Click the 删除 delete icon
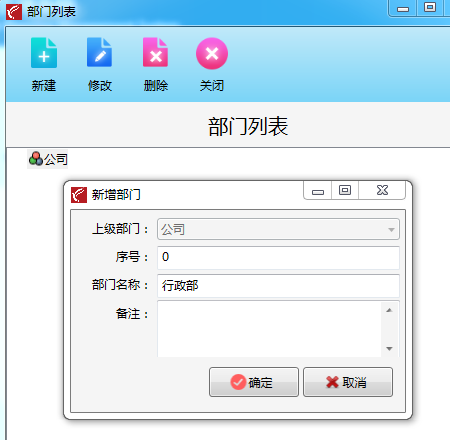Viewport: 450px width, 440px height. pos(155,53)
